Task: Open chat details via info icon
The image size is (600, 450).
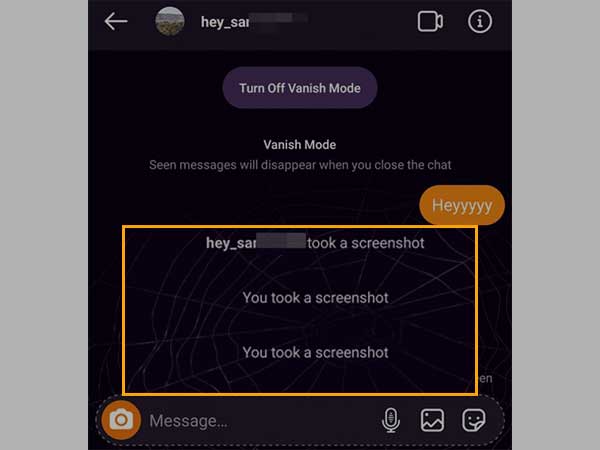Action: [480, 21]
